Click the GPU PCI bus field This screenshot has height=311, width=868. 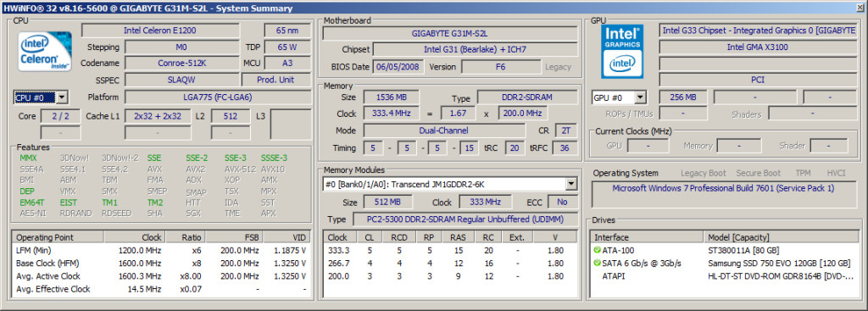click(757, 80)
